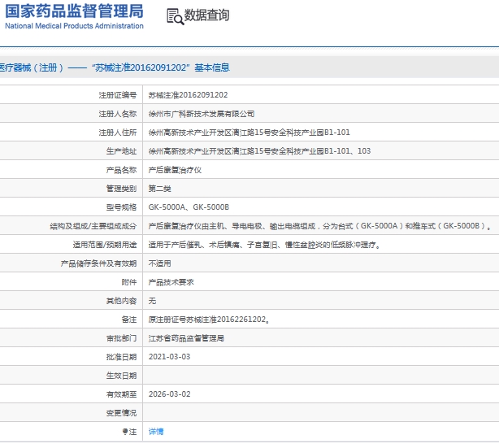Click the 生产地址 row label
The height and width of the screenshot is (448, 499).
pos(121,151)
